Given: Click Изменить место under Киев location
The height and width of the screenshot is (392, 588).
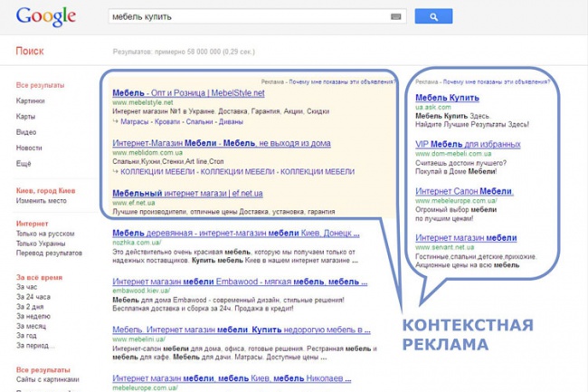Looking at the screenshot, I should tap(42, 201).
